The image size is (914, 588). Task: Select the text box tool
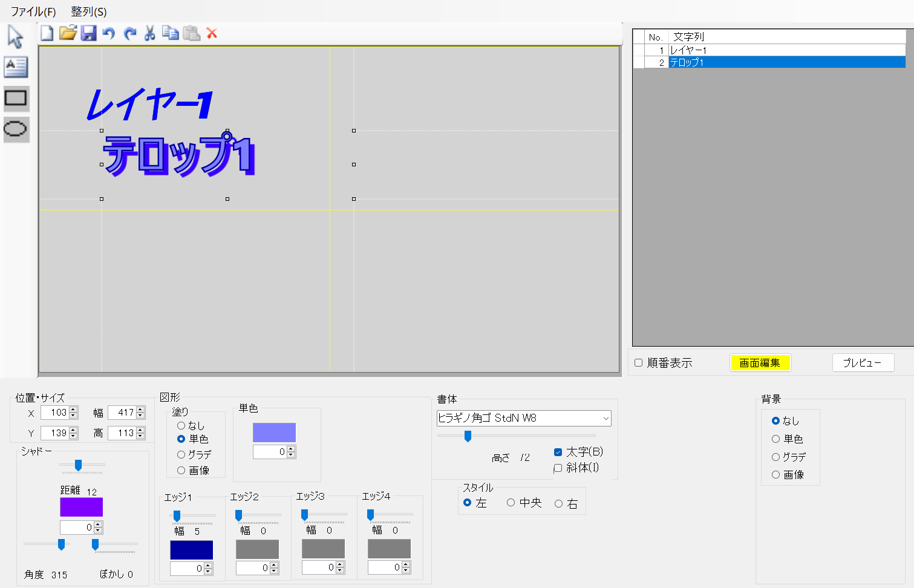pos(16,67)
